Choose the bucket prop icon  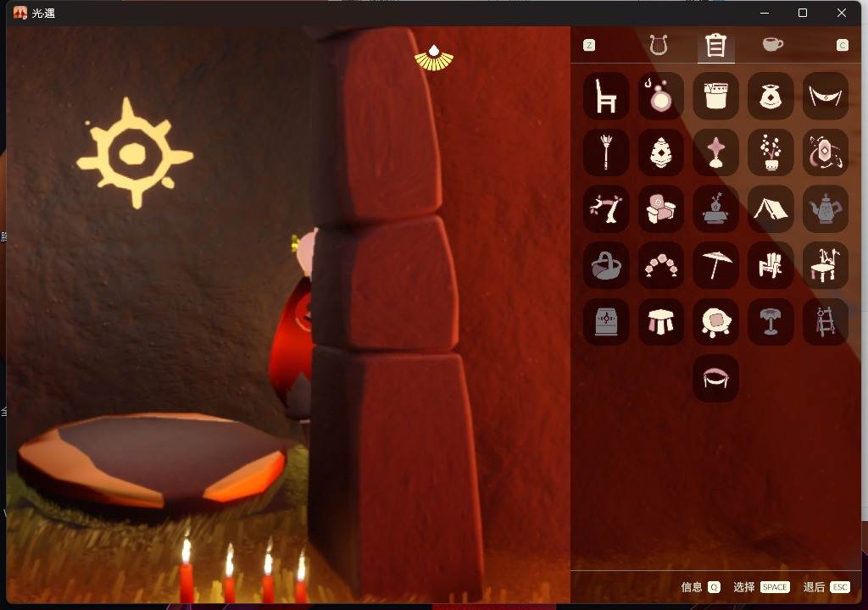coord(715,96)
